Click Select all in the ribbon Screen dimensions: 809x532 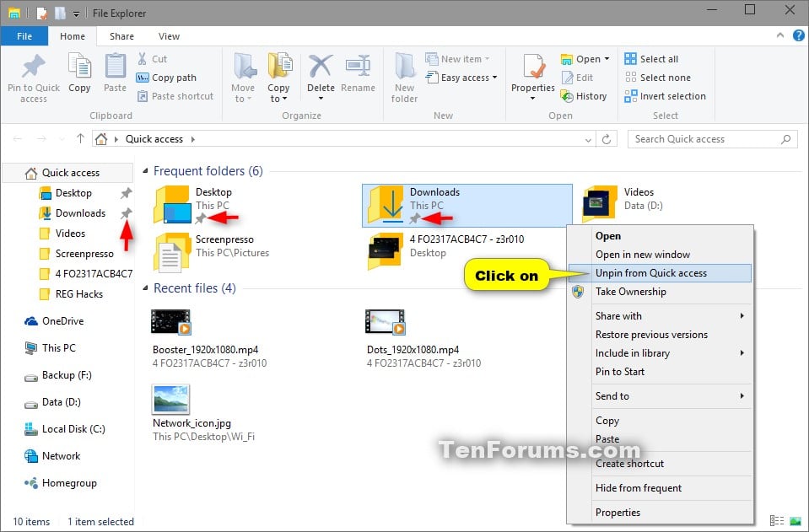coord(651,59)
